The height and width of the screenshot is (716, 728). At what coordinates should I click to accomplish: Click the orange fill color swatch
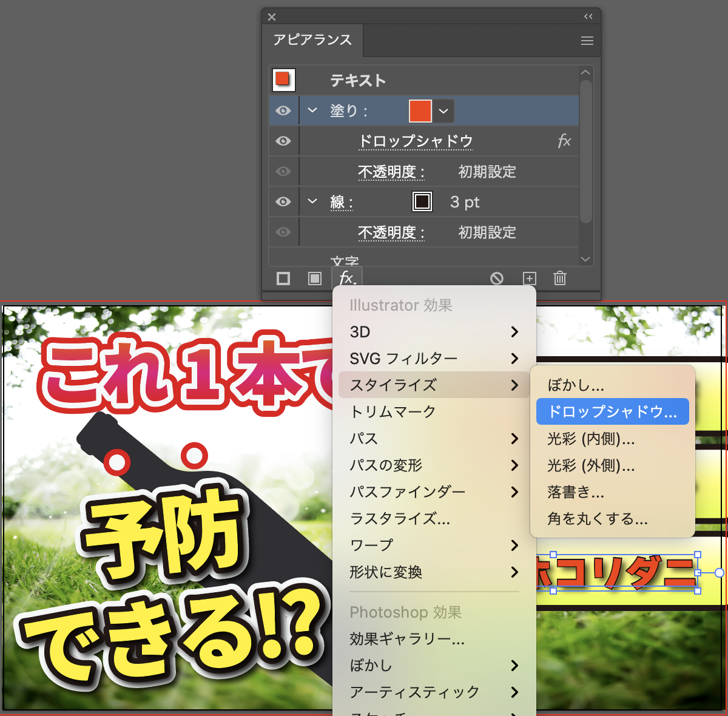click(420, 111)
